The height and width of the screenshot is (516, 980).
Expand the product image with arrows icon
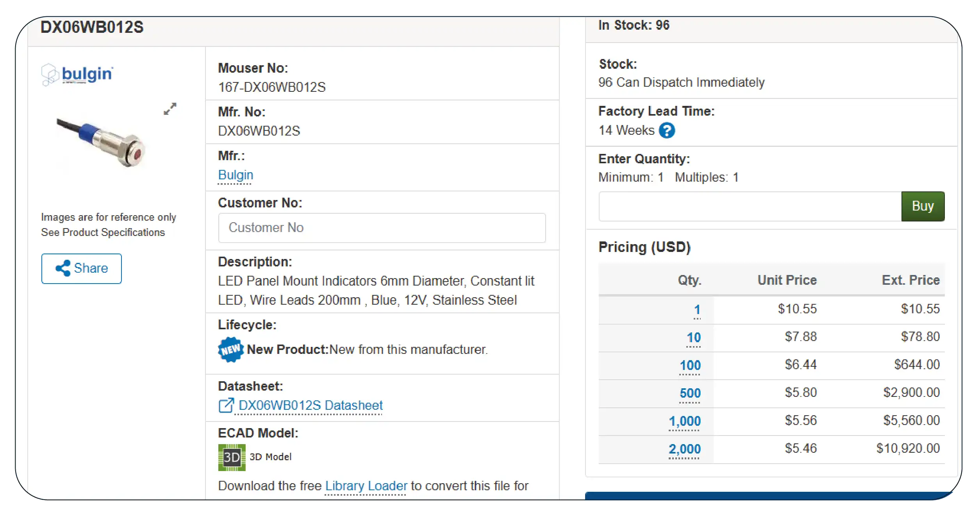(170, 109)
